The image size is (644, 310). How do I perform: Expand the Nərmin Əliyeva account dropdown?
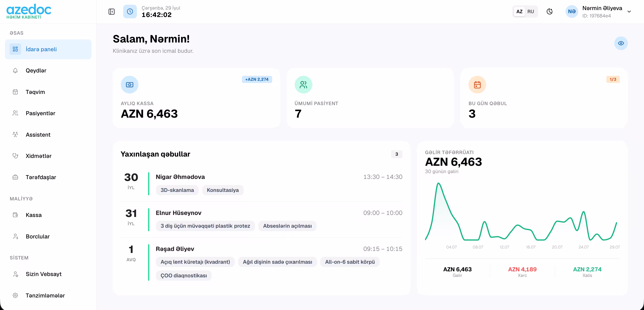tap(629, 11)
